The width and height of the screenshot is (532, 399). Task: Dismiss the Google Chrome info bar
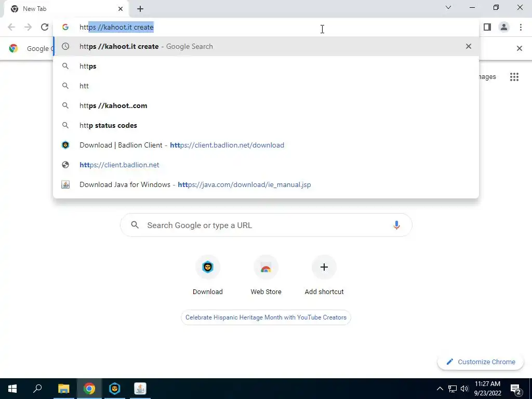tap(519, 48)
